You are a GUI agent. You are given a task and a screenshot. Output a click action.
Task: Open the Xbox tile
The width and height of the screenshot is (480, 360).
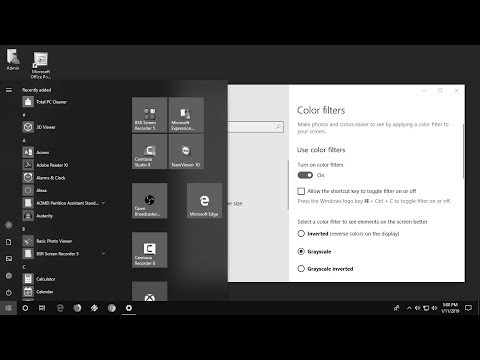click(150, 291)
